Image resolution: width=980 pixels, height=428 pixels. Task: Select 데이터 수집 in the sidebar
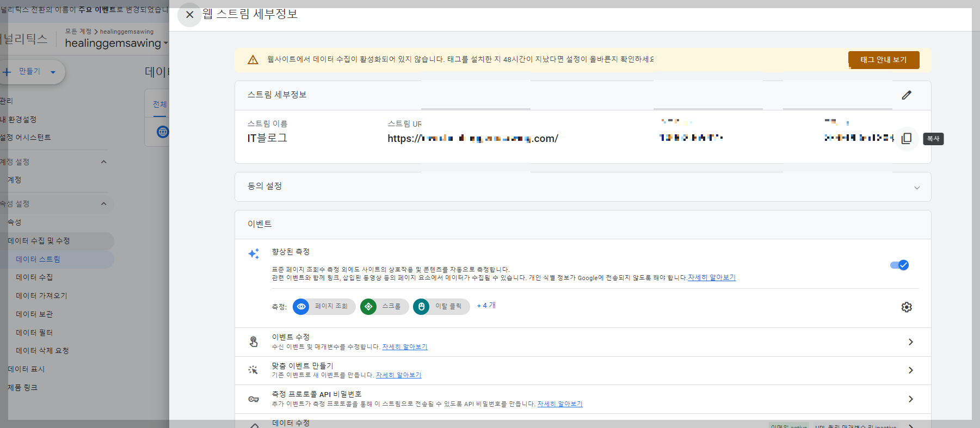coord(34,277)
